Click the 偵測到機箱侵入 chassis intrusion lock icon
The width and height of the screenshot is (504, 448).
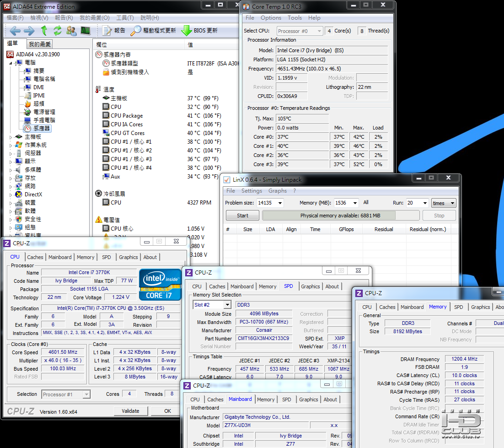click(106, 72)
